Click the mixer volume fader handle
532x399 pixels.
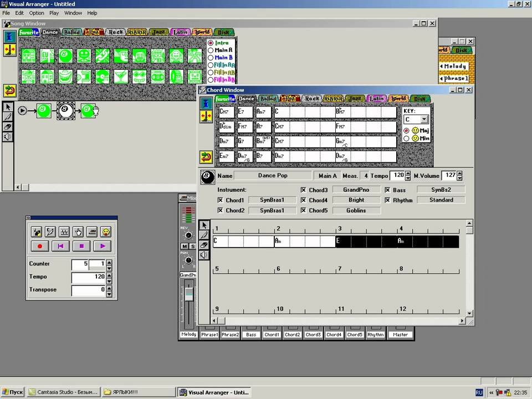point(188,294)
